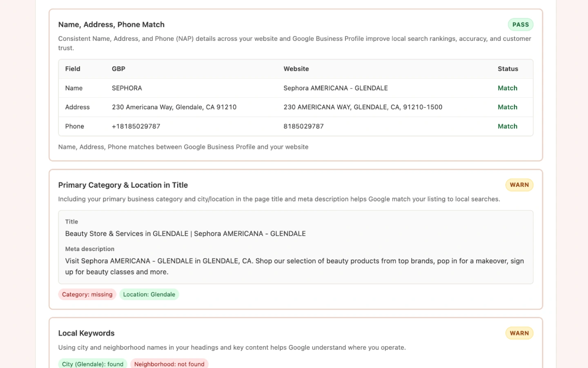Click the 'Match' status in Phone row
The image size is (588, 368).
[x=507, y=126]
